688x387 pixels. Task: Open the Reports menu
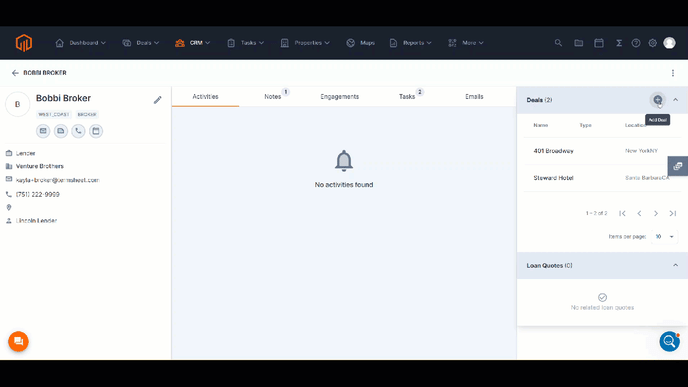coord(411,43)
